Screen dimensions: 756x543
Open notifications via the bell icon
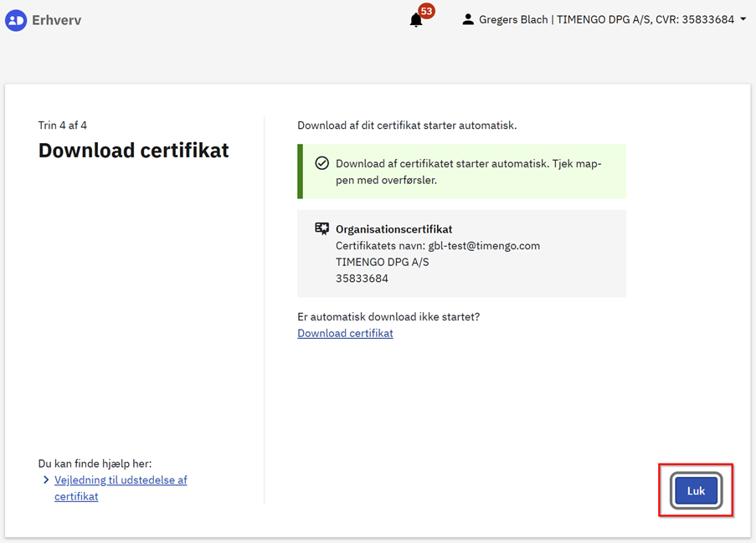coord(416,21)
